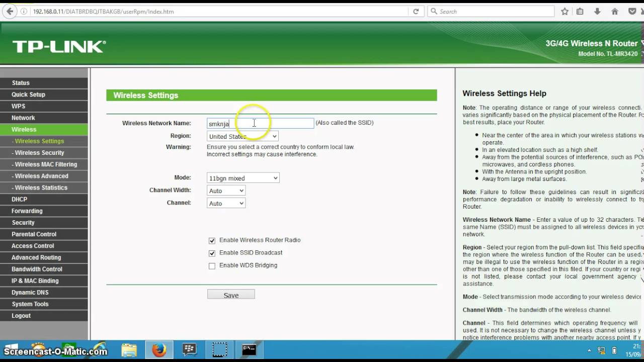Screen dimensions: 644x362
Task: Open Bandwidth Control menu
Action: point(44,269)
